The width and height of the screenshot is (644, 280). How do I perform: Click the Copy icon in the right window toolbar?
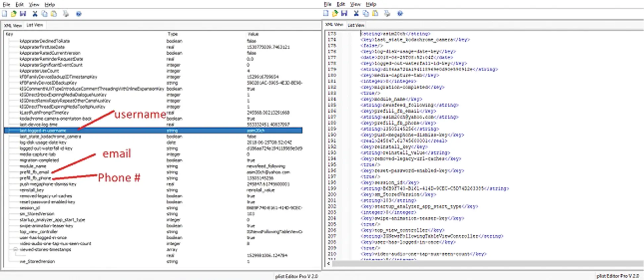tap(366, 14)
